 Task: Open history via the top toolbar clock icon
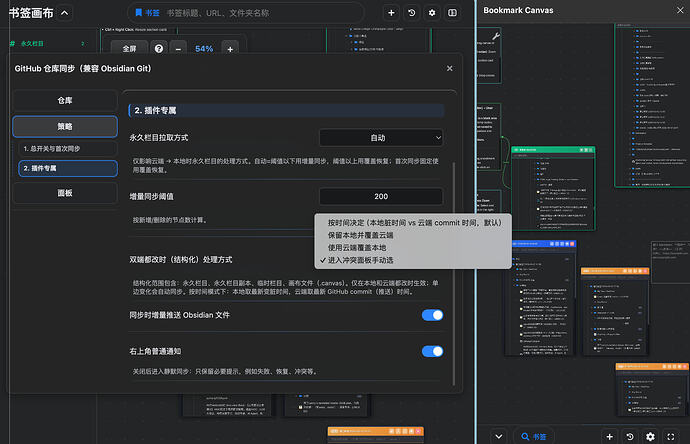(x=411, y=13)
